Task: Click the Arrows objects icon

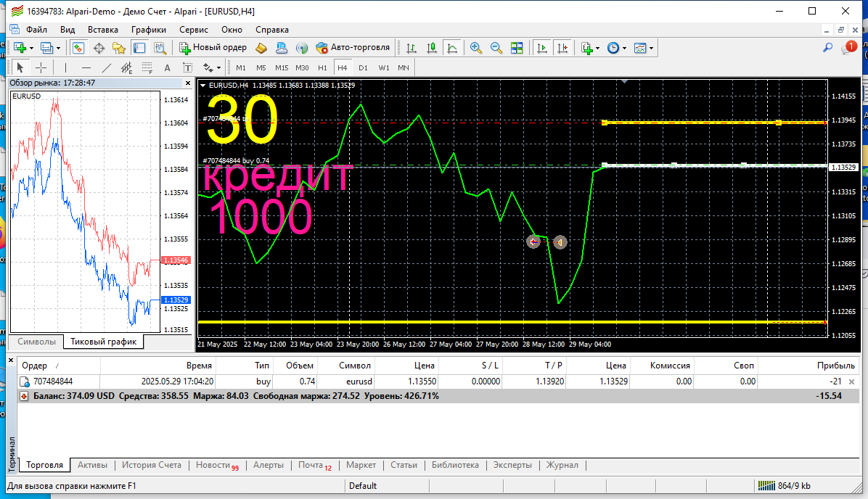Action: [208, 67]
